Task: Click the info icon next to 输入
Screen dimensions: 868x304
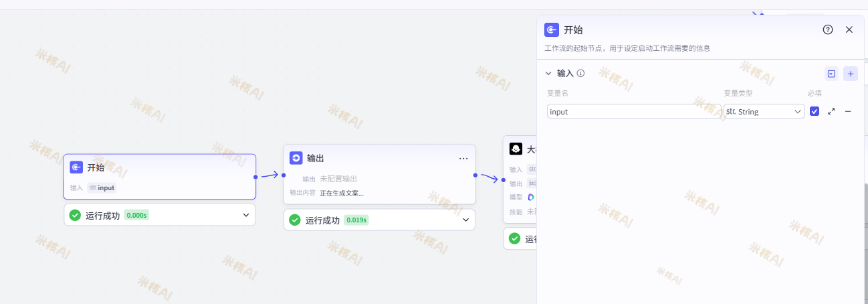Action: [580, 73]
